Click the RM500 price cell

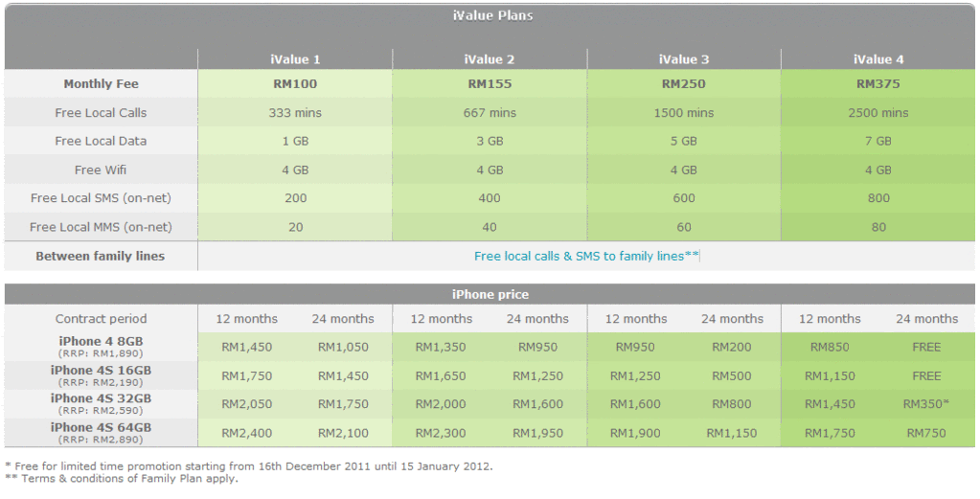point(732,376)
